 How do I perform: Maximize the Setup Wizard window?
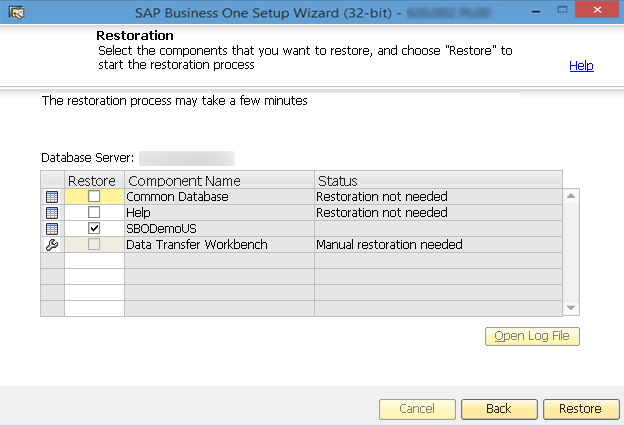tap(562, 10)
